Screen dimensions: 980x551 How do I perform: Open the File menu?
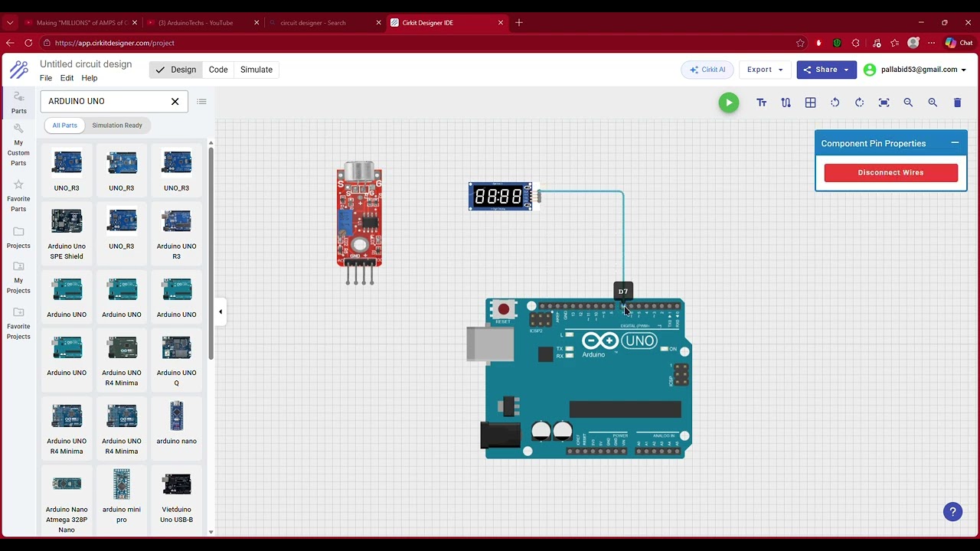click(46, 78)
